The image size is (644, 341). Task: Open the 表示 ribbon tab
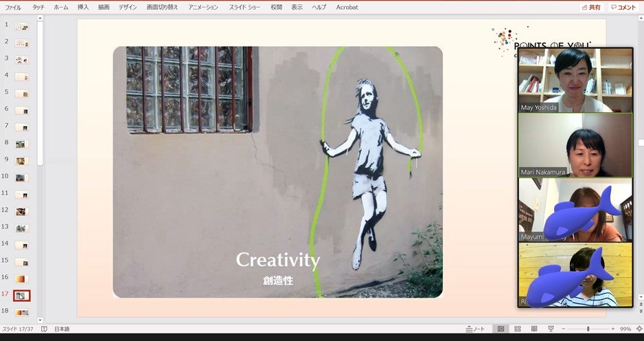point(297,8)
